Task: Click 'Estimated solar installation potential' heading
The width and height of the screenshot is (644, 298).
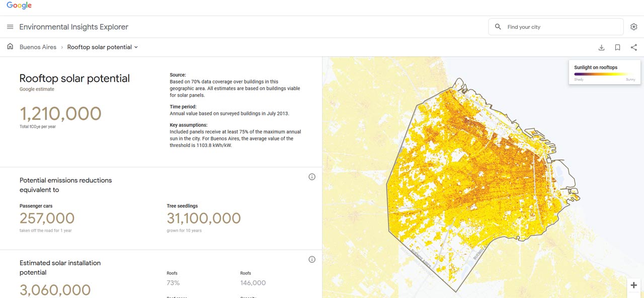Action: click(x=60, y=267)
